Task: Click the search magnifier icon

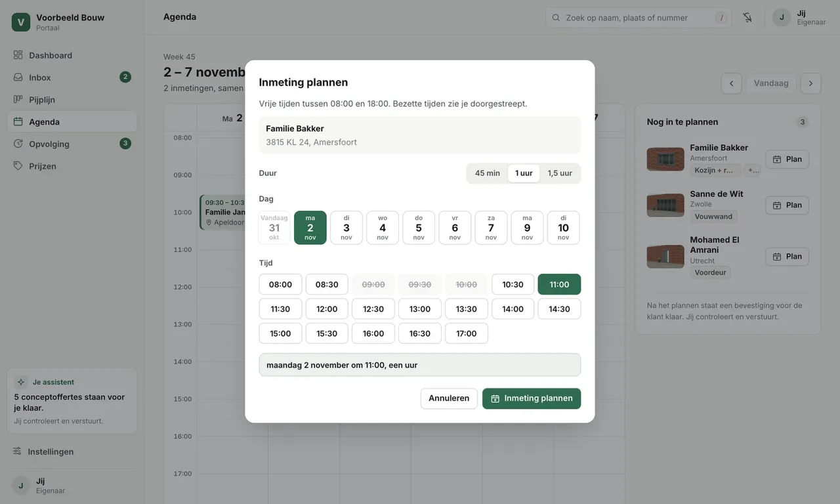Action: [x=556, y=18]
